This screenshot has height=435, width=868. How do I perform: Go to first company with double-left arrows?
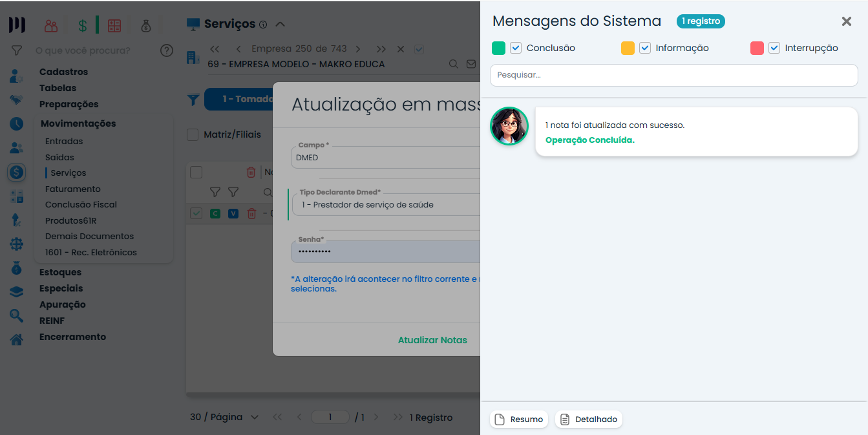[215, 49]
